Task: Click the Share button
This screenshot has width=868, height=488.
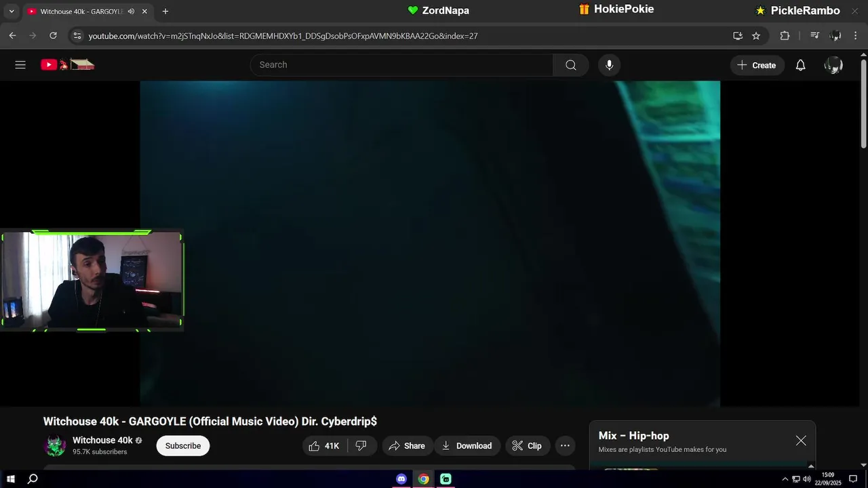Action: coord(407,446)
